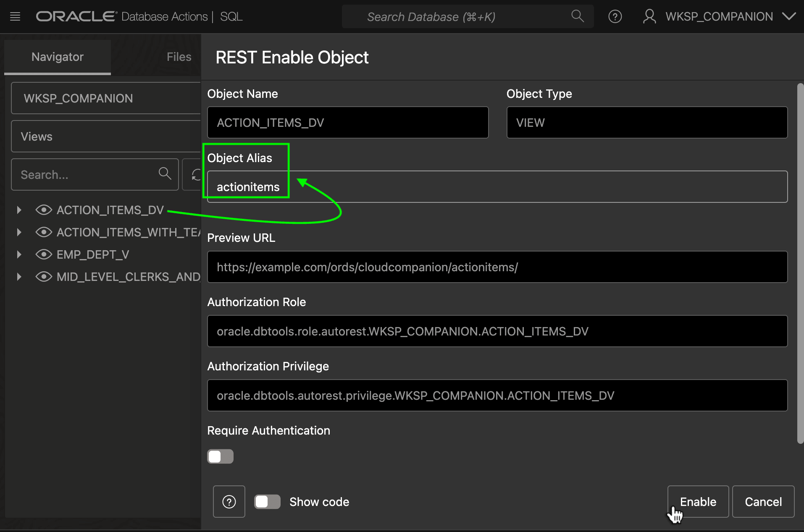
Task: Click the search magnifier icon in top bar
Action: coord(578,16)
